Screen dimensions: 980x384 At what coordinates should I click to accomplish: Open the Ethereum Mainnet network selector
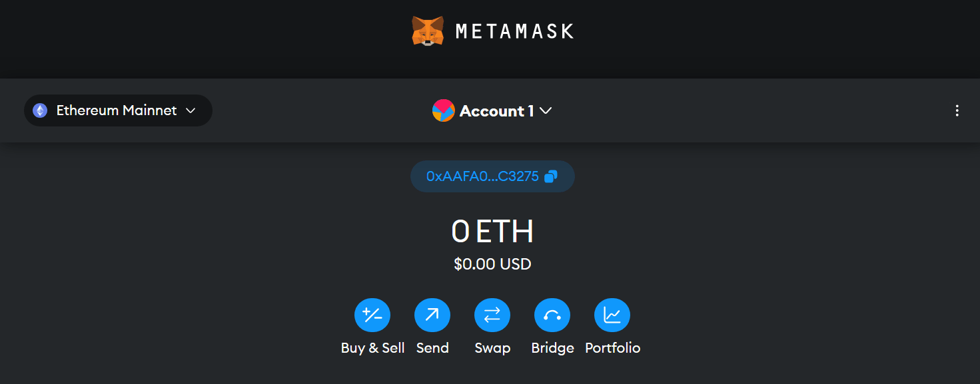(118, 110)
